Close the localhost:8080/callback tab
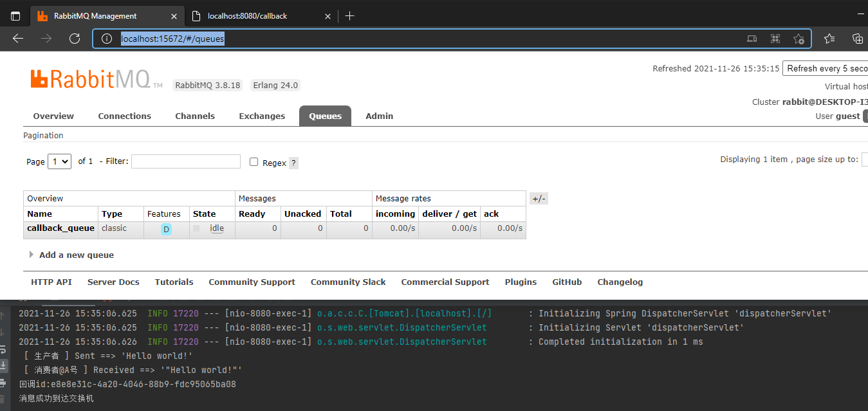Image resolution: width=868 pixels, height=411 pixels. (328, 15)
